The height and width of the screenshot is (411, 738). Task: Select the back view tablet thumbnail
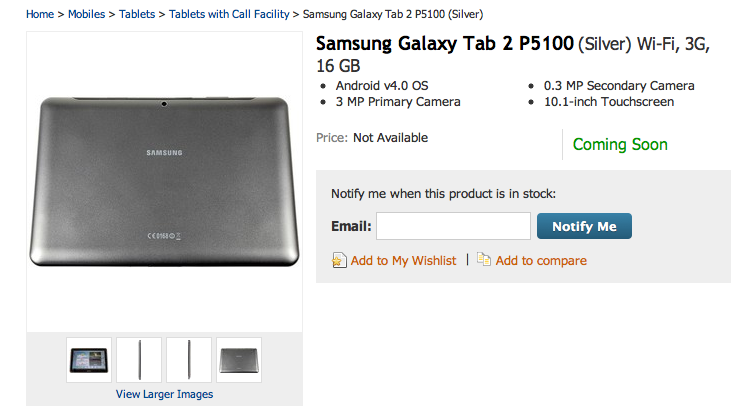239,360
